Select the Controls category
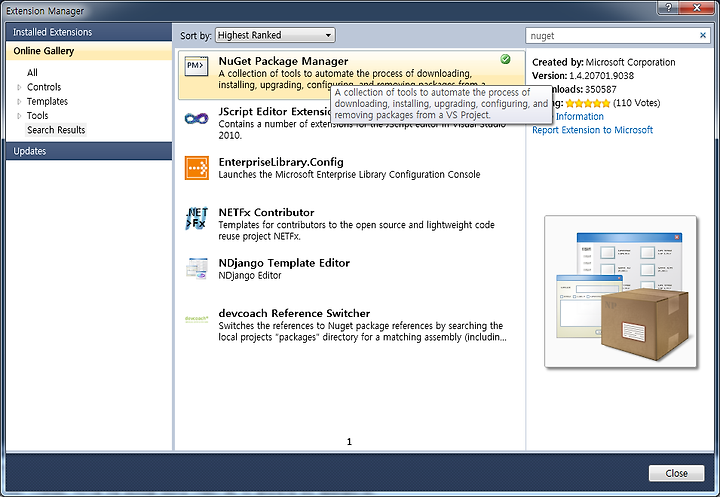720x497 pixels. [x=44, y=87]
